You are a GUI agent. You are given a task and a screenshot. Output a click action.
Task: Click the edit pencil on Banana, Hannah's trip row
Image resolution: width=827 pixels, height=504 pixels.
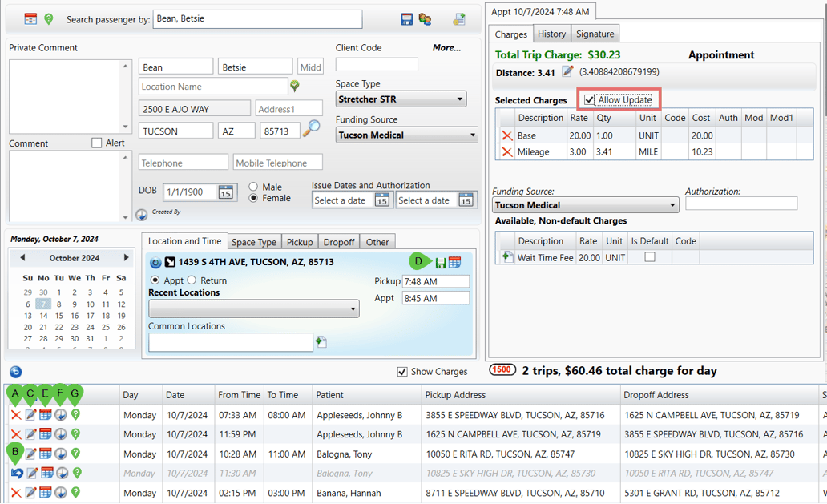[30, 492]
